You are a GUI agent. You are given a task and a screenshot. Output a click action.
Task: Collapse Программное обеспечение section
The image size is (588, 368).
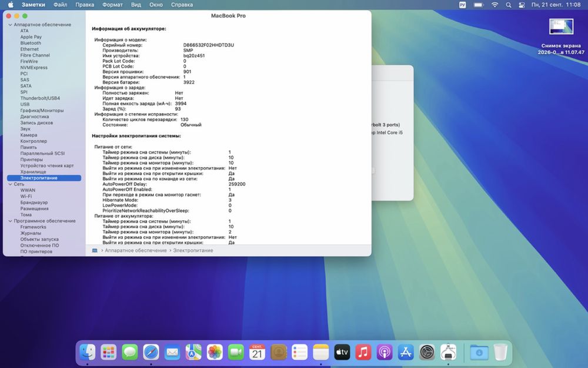coord(10,221)
